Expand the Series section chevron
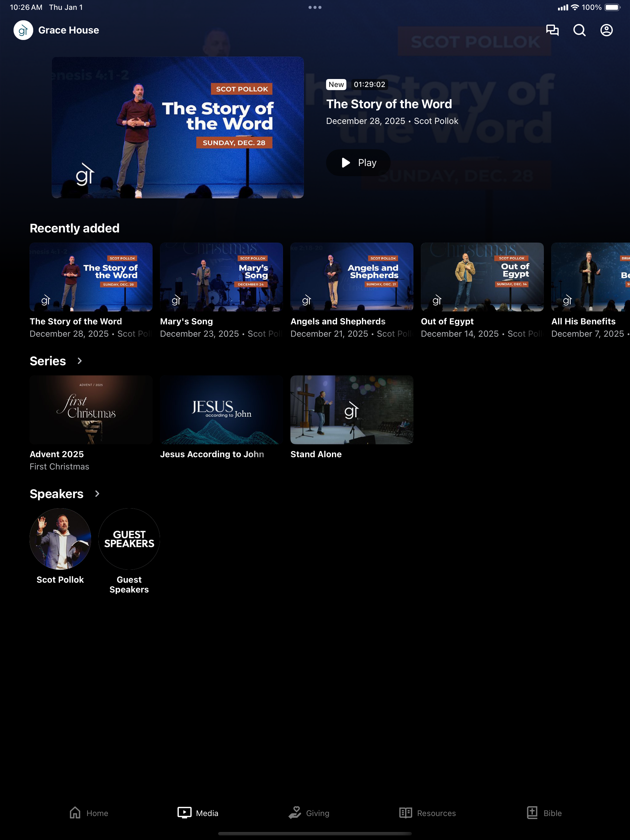The height and width of the screenshot is (840, 630). (x=79, y=361)
